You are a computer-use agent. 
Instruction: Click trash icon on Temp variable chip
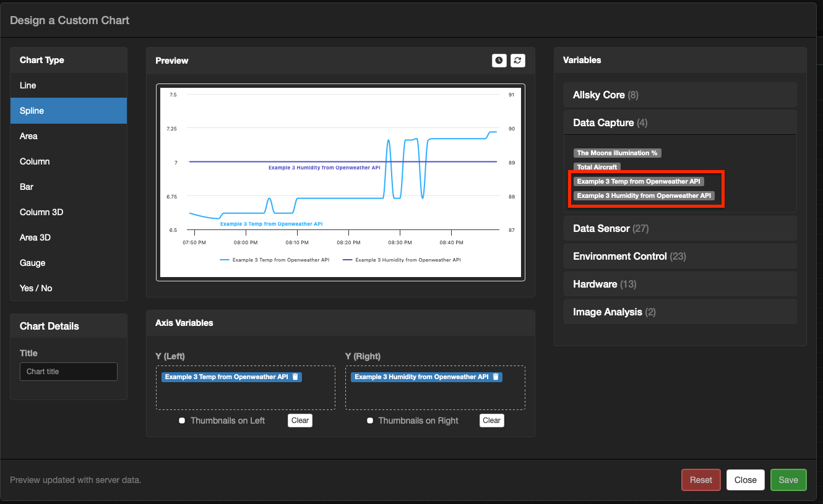[295, 377]
